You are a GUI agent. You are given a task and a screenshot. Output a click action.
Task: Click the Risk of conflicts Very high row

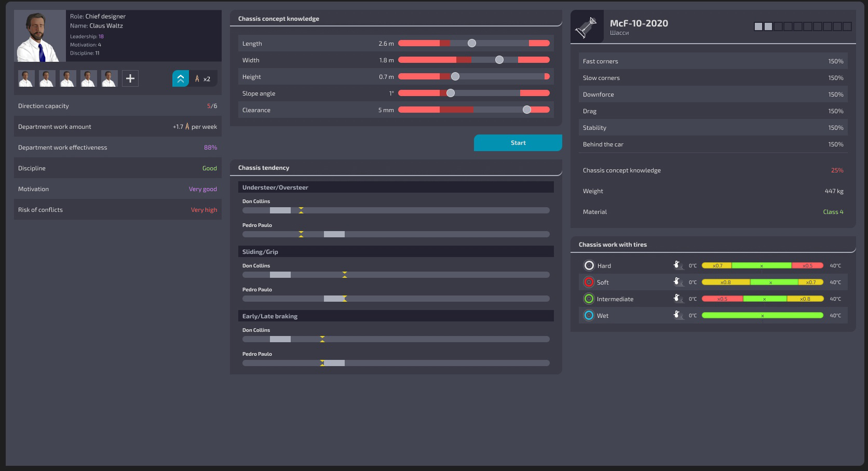pyautogui.click(x=118, y=209)
